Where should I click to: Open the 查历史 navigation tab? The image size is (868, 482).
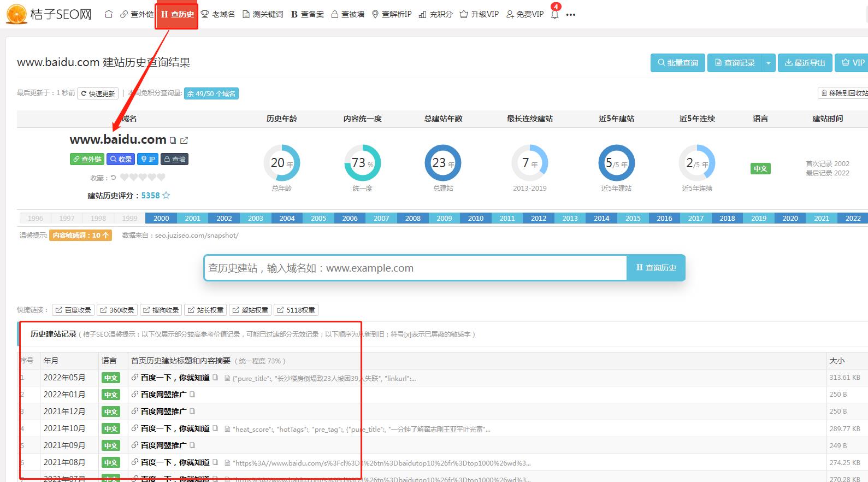pyautogui.click(x=177, y=14)
